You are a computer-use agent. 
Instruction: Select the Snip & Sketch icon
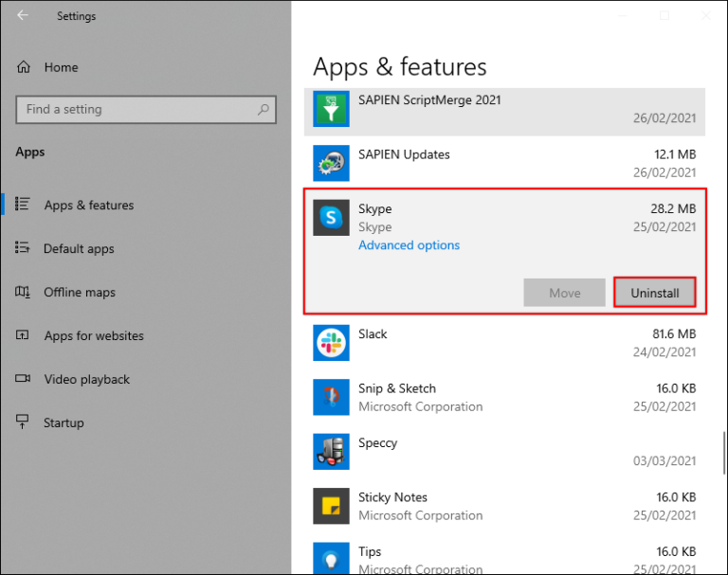click(x=331, y=397)
